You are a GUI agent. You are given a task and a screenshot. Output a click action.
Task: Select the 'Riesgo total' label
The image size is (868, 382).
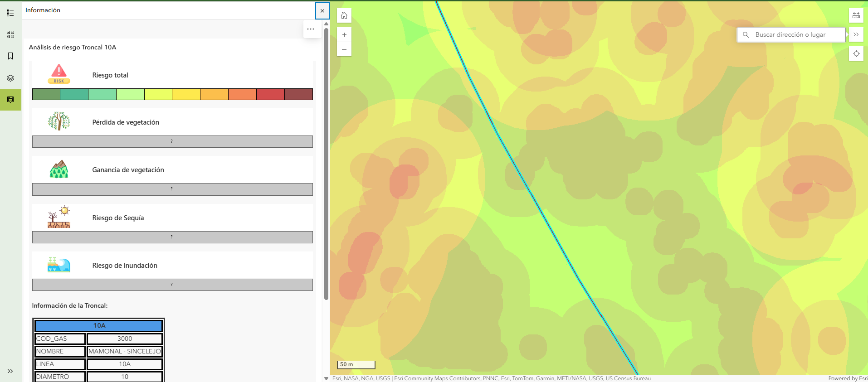pos(110,75)
